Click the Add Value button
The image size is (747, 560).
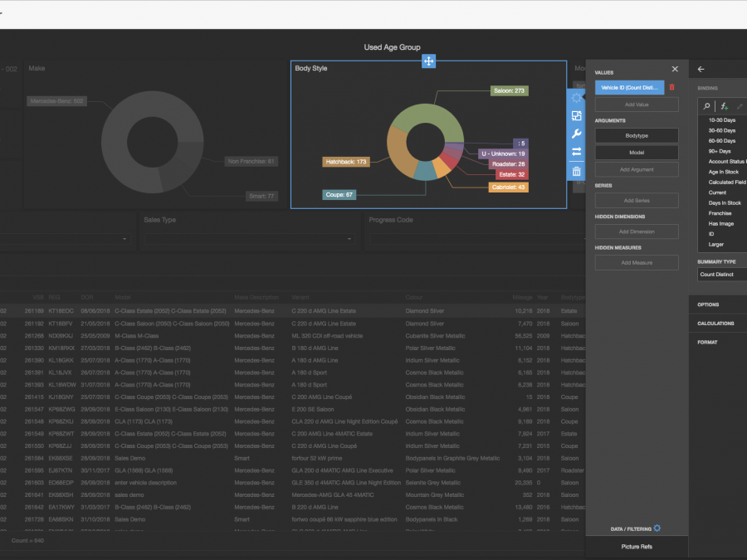[x=637, y=105]
